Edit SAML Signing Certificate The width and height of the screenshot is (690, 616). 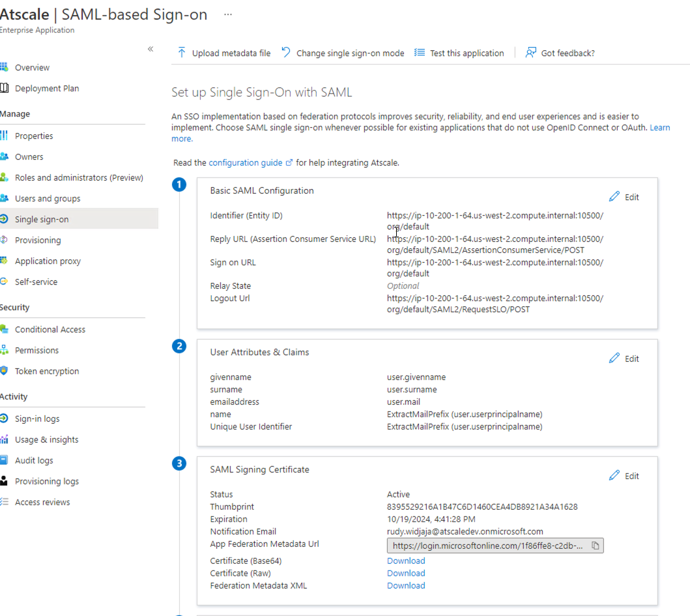(x=624, y=476)
